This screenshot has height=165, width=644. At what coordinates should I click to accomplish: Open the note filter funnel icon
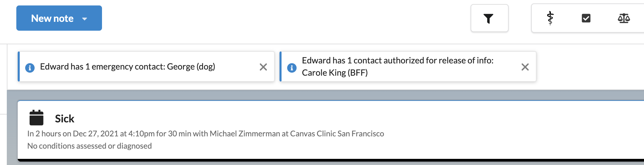[489, 18]
